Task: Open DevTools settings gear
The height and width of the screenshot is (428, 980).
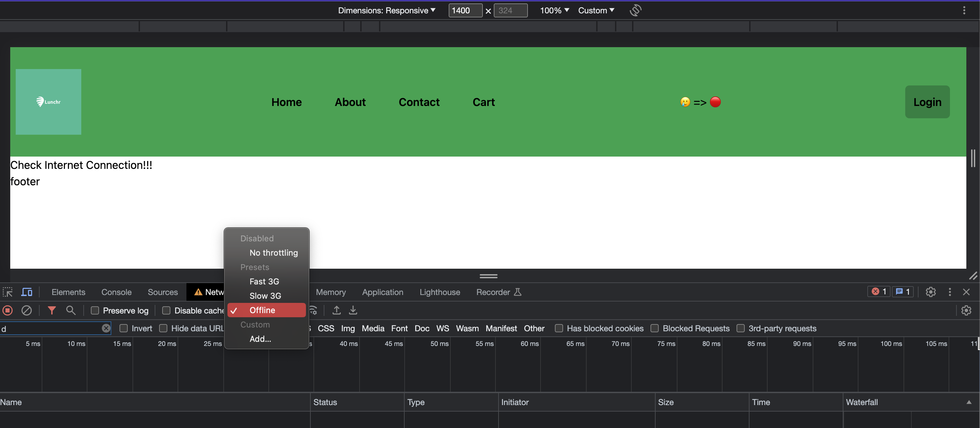Action: click(x=930, y=292)
